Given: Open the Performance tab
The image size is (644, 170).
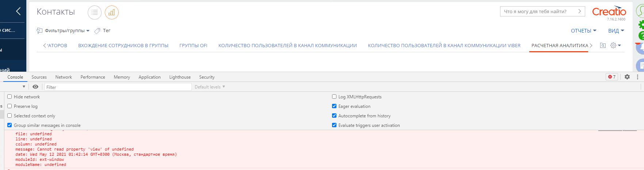Looking at the screenshot, I should coord(93,77).
